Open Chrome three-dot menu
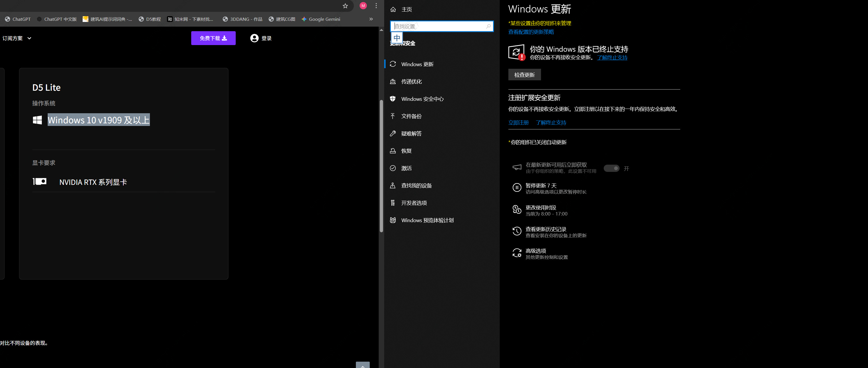 pos(376,6)
